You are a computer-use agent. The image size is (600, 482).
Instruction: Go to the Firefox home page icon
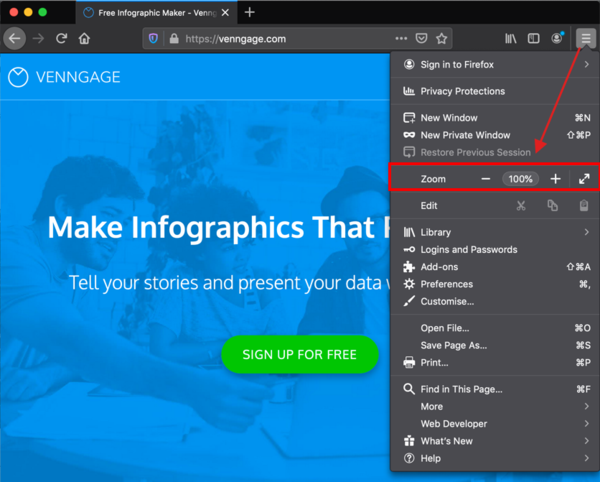[85, 39]
